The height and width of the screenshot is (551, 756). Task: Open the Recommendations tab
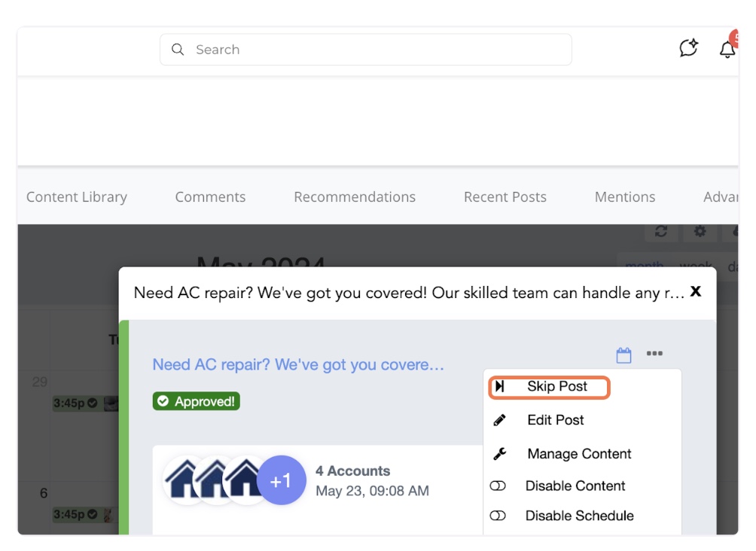point(354,197)
